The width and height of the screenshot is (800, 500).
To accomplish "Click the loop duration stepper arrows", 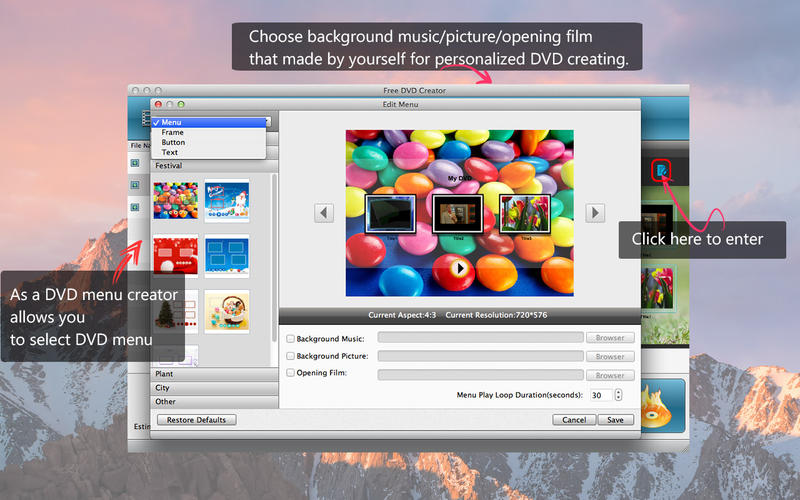I will 618,395.
